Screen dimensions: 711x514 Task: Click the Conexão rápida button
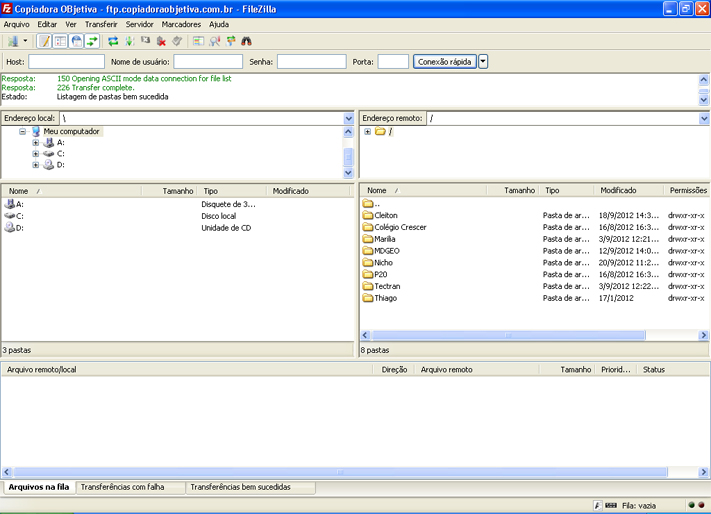(445, 62)
